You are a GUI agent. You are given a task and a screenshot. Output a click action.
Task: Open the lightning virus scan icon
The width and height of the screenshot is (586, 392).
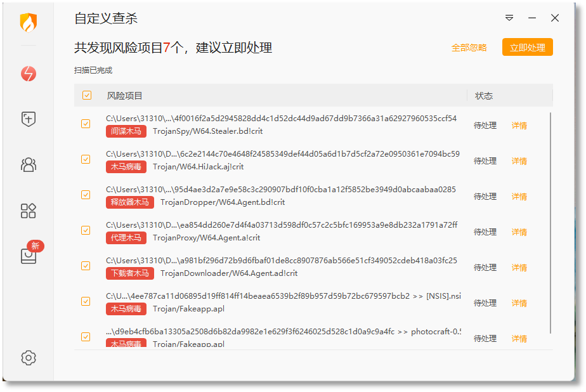pyautogui.click(x=29, y=74)
